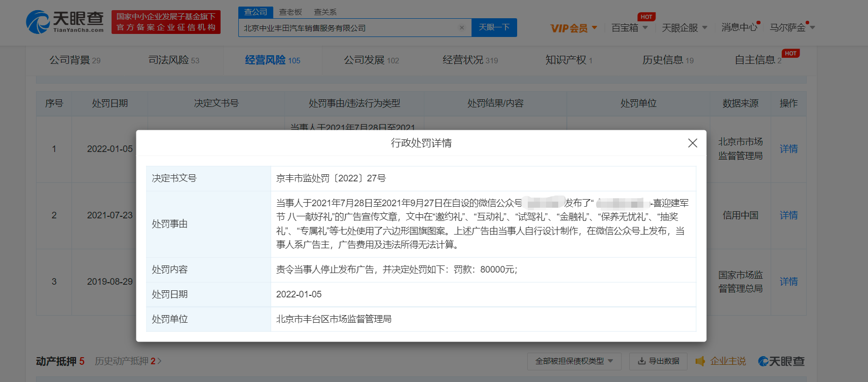Open 详情 for the 2021-07-23 penalty row
The height and width of the screenshot is (382, 868).
[x=788, y=215]
